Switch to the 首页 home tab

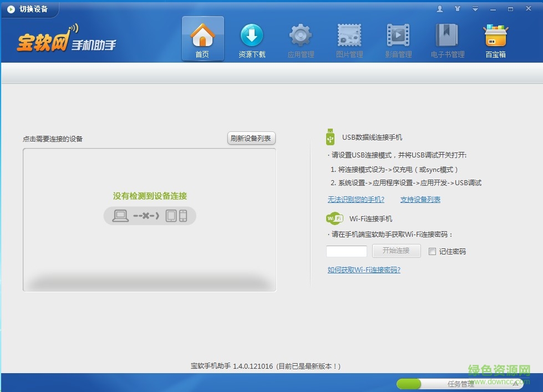(202, 38)
